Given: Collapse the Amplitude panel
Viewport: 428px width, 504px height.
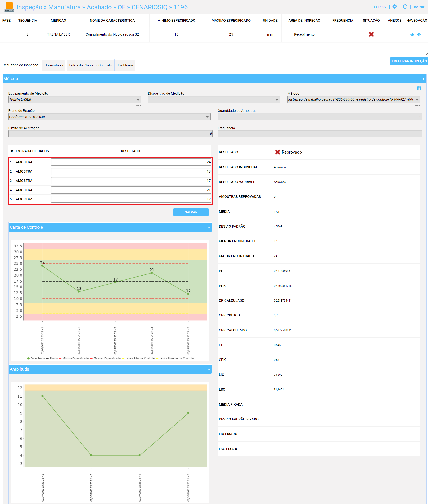Looking at the screenshot, I should [209, 369].
